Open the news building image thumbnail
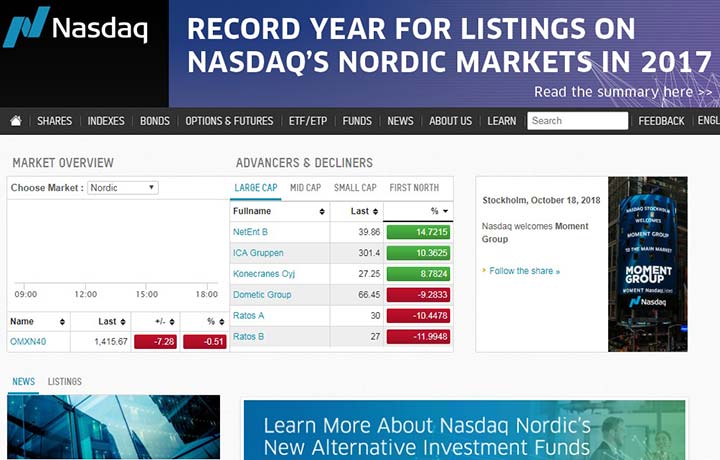 [113, 427]
